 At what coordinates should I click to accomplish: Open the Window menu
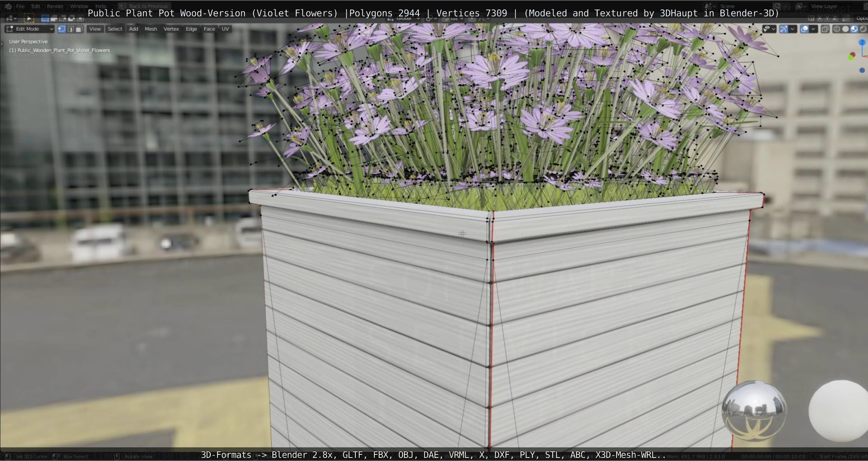click(x=79, y=6)
